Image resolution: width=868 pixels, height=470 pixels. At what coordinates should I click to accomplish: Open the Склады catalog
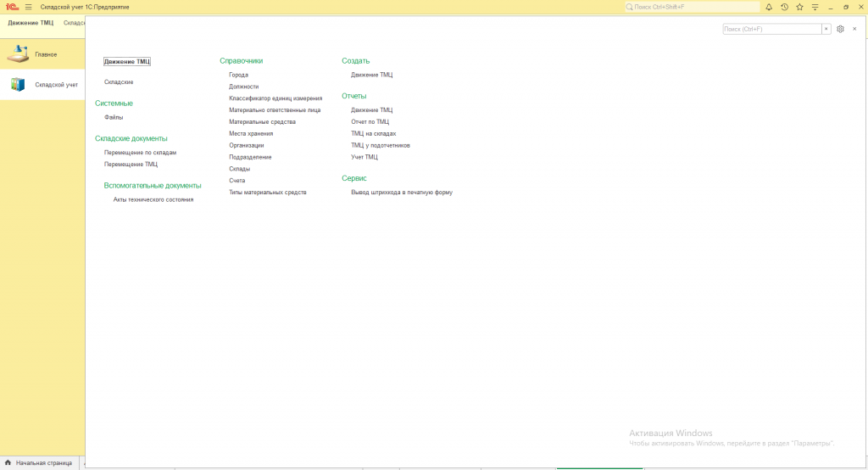[x=240, y=169]
